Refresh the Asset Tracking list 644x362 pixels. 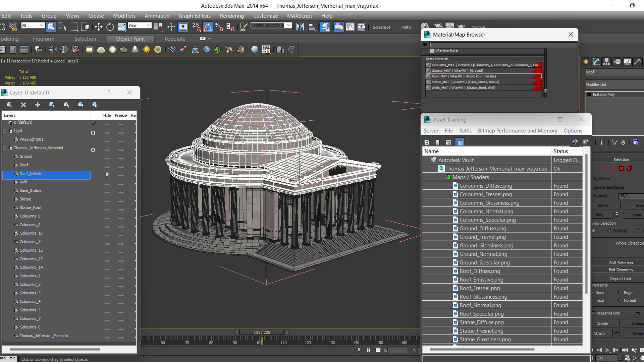point(427,142)
